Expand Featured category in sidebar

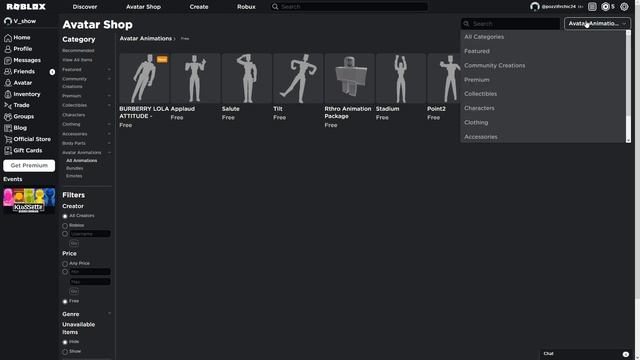[109, 70]
